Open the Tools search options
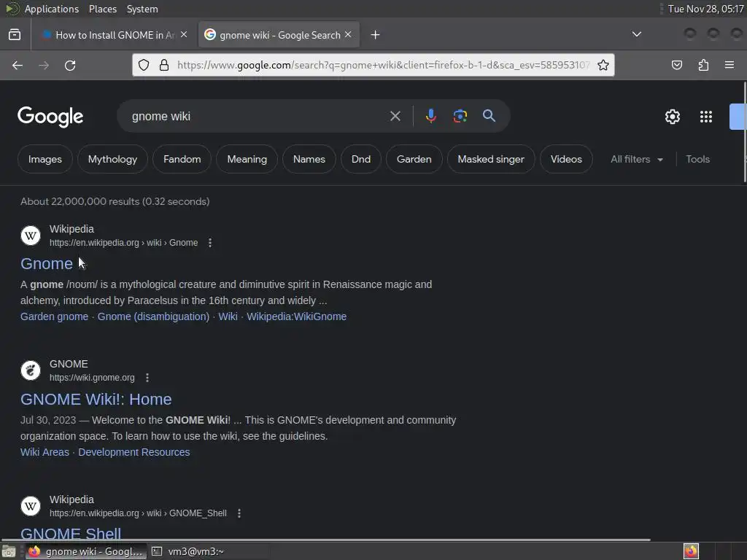This screenshot has width=747, height=560. (697, 160)
